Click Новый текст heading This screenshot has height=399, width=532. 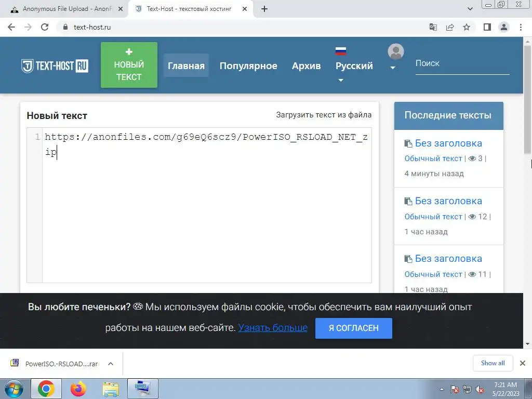point(57,116)
